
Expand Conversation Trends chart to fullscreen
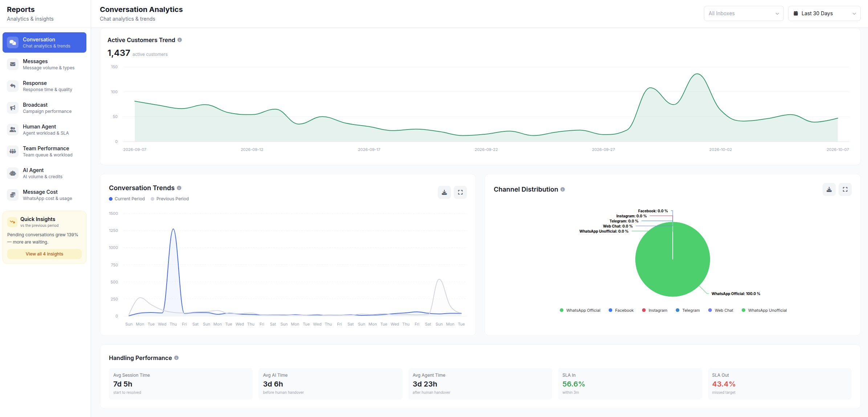coord(460,192)
